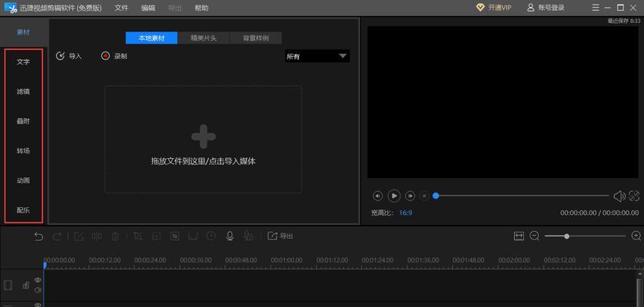Start screen recording with 录制
This screenshot has height=307, width=644.
pyautogui.click(x=114, y=56)
